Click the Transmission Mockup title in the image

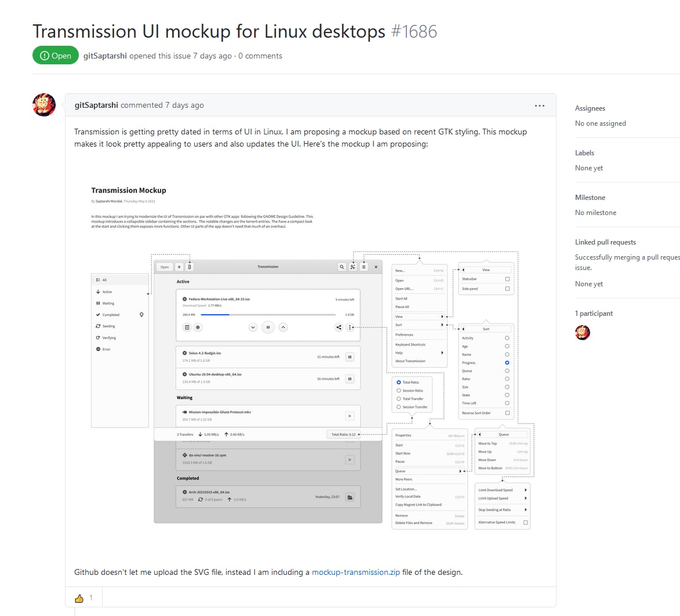[x=129, y=190]
